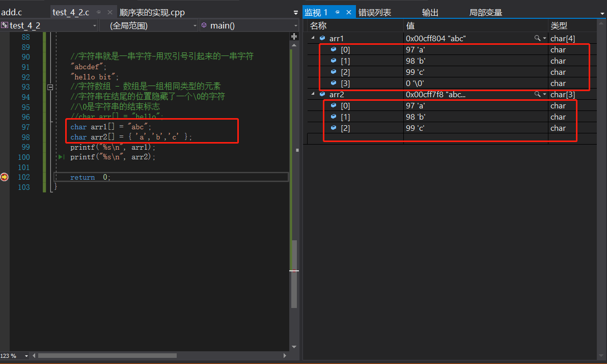Image resolution: width=607 pixels, height=364 pixels.
Task: Toggle the pin icon on the 监视 1 tab
Action: click(338, 12)
